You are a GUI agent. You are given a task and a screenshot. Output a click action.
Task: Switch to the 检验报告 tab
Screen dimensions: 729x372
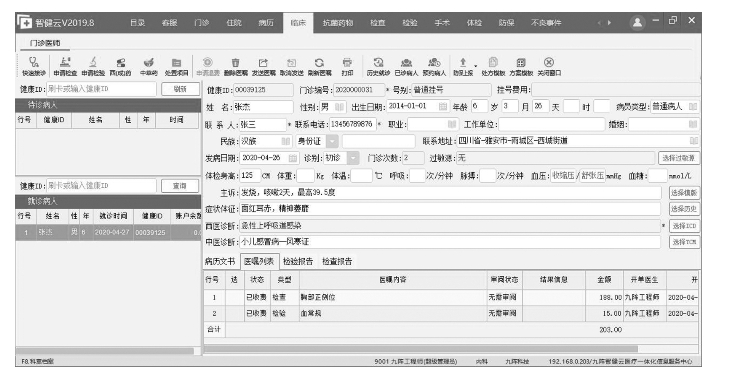[x=298, y=261]
